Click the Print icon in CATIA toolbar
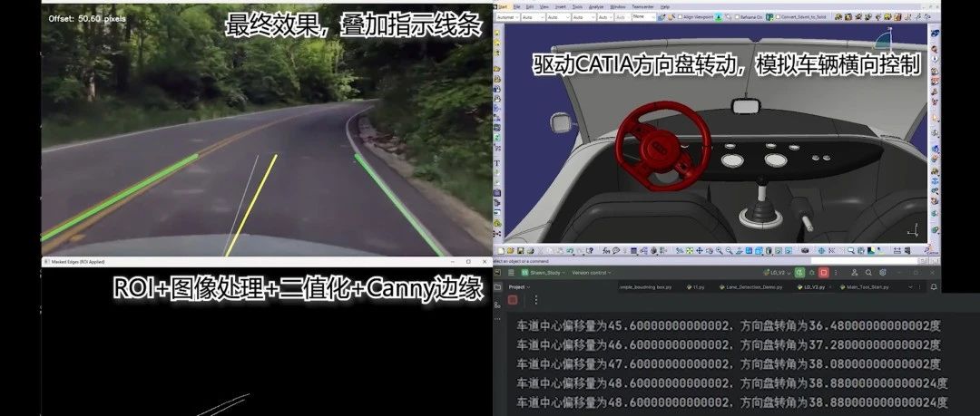This screenshot has width=980, height=416. point(531,250)
